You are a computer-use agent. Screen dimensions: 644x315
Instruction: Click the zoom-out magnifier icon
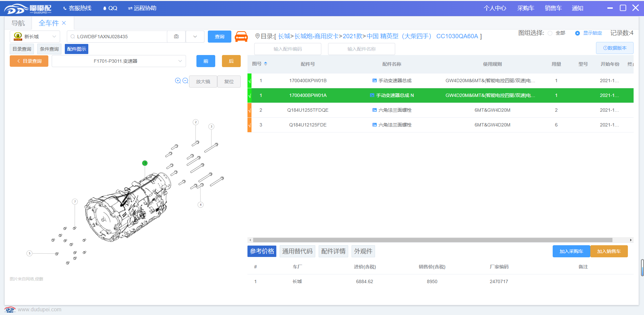(185, 81)
